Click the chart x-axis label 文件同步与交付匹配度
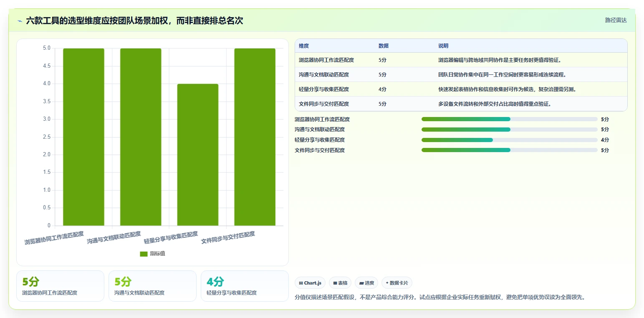Image resolution: width=644 pixels, height=318 pixels. click(x=228, y=238)
